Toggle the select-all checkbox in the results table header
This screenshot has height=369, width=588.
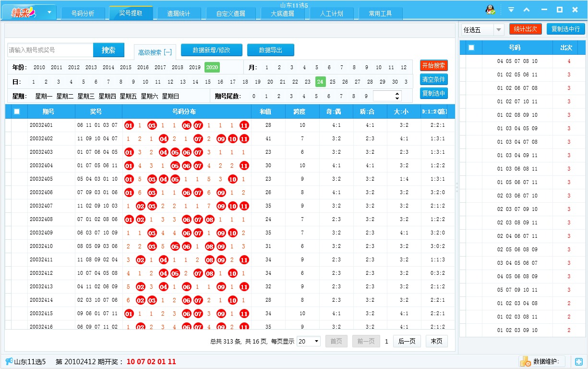coord(17,111)
